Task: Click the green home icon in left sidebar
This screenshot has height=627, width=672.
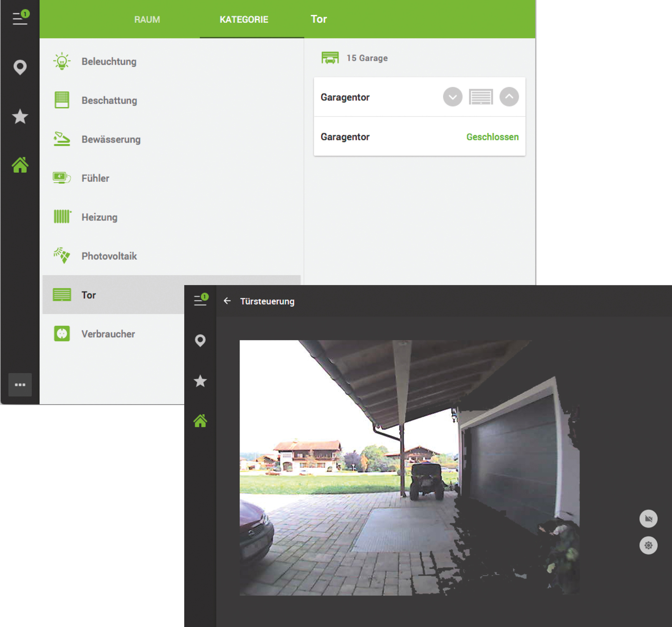Action: click(20, 165)
